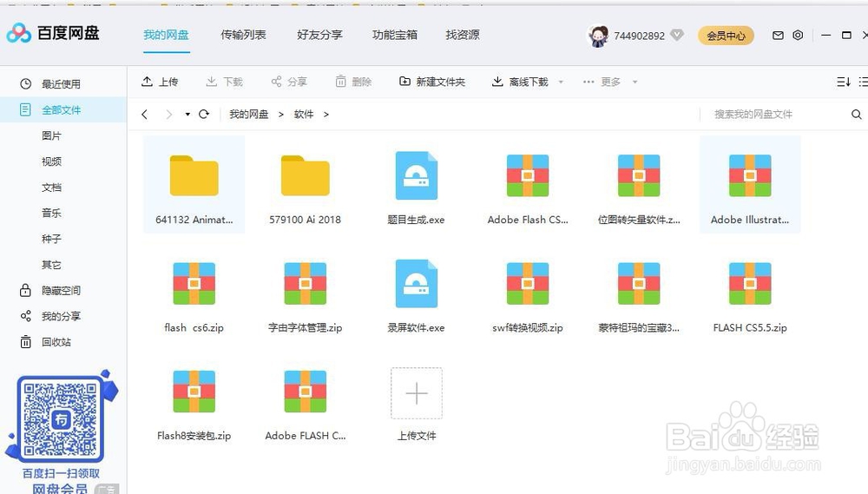Switch to 传输列表 tab
This screenshot has width=868, height=494.
[243, 35]
